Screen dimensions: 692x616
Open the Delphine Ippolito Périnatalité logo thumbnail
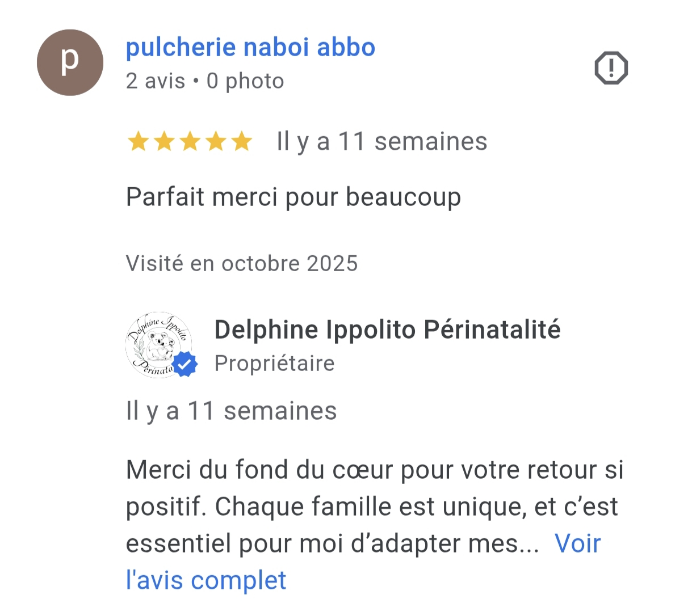157,344
